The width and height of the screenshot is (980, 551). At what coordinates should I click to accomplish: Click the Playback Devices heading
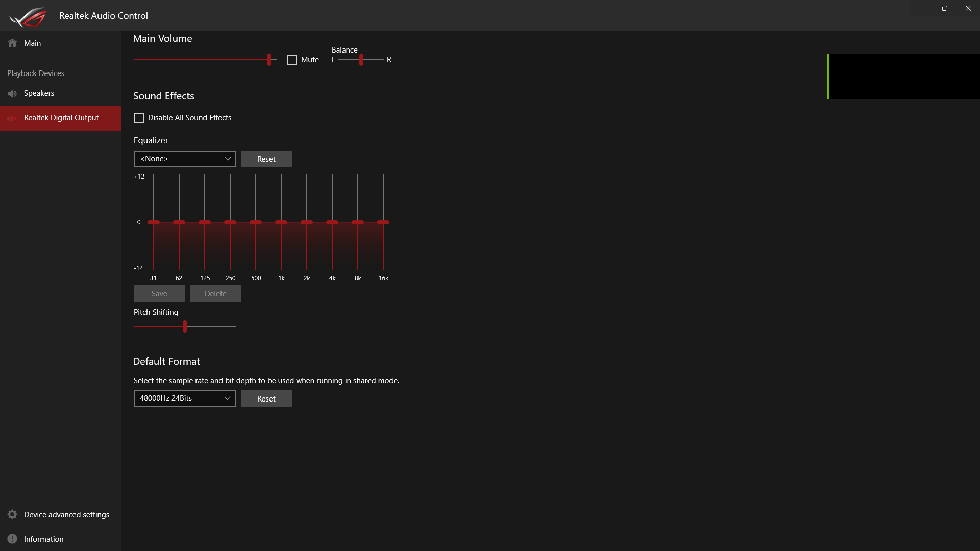click(x=36, y=73)
